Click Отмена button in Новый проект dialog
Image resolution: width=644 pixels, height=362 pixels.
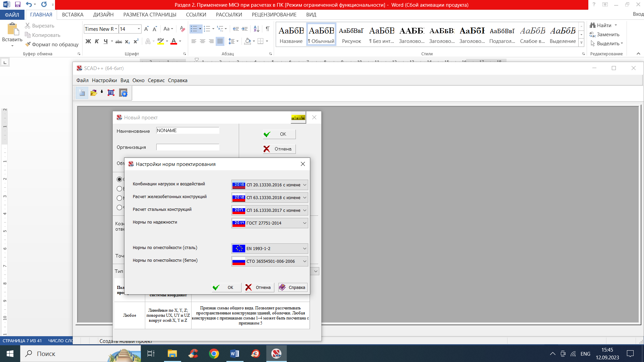point(279,149)
